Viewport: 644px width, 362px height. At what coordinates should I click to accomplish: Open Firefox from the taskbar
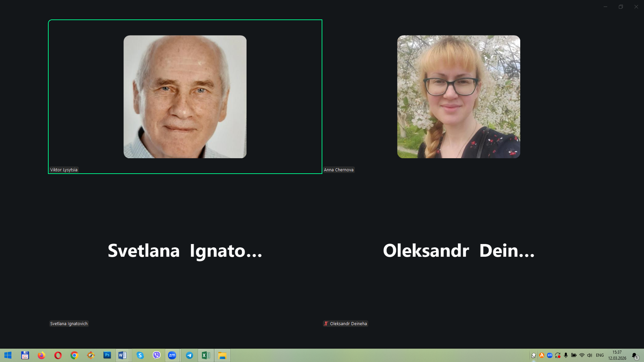tap(42, 355)
